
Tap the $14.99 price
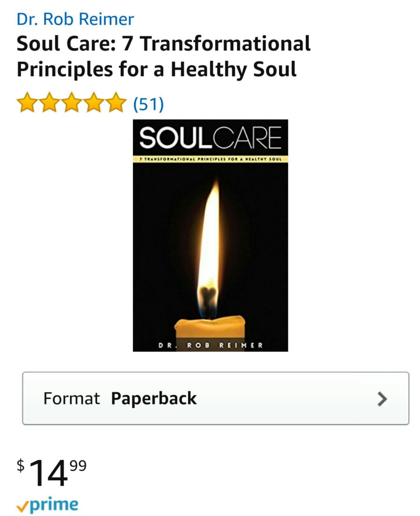(x=52, y=472)
